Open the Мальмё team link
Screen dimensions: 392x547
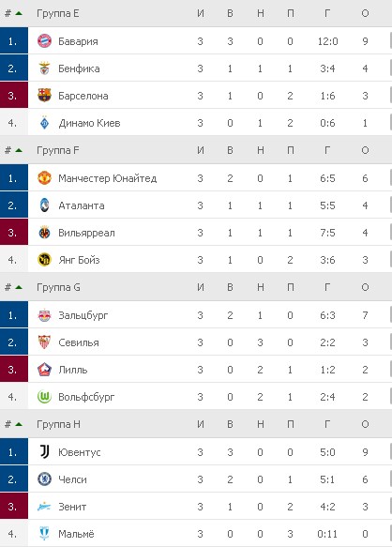pos(76,534)
